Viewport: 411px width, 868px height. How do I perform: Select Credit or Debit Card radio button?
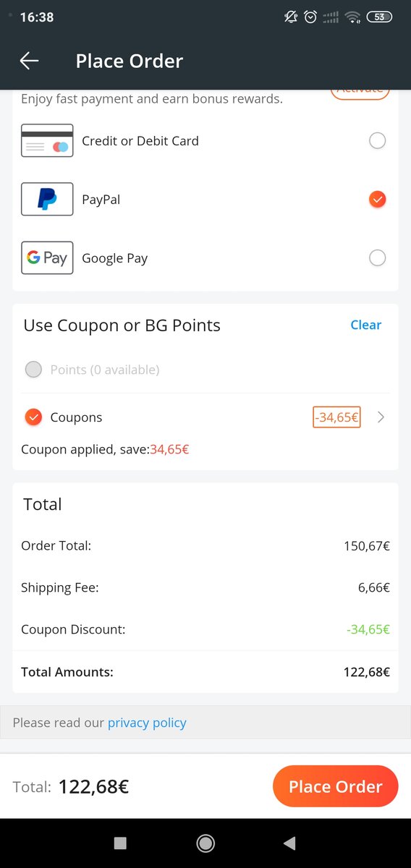click(377, 140)
